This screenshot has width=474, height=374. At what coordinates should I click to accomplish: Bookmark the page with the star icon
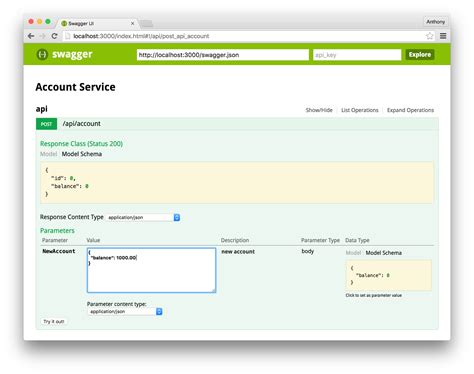pyautogui.click(x=430, y=36)
